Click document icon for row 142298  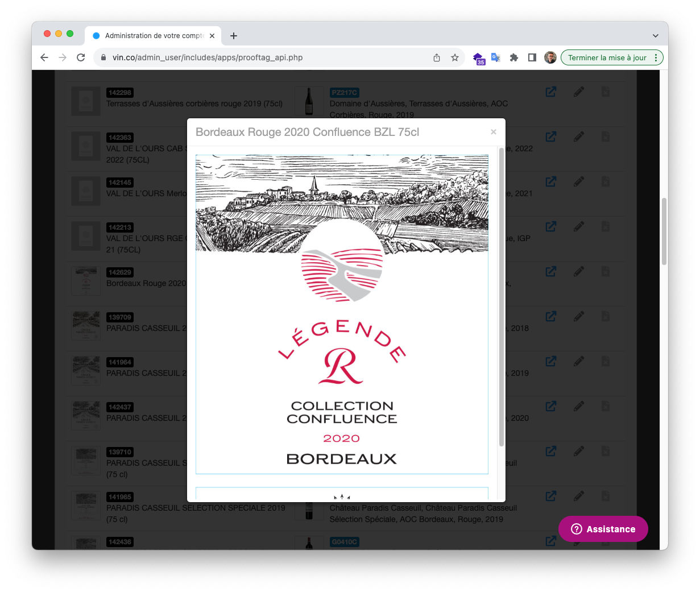tap(606, 92)
